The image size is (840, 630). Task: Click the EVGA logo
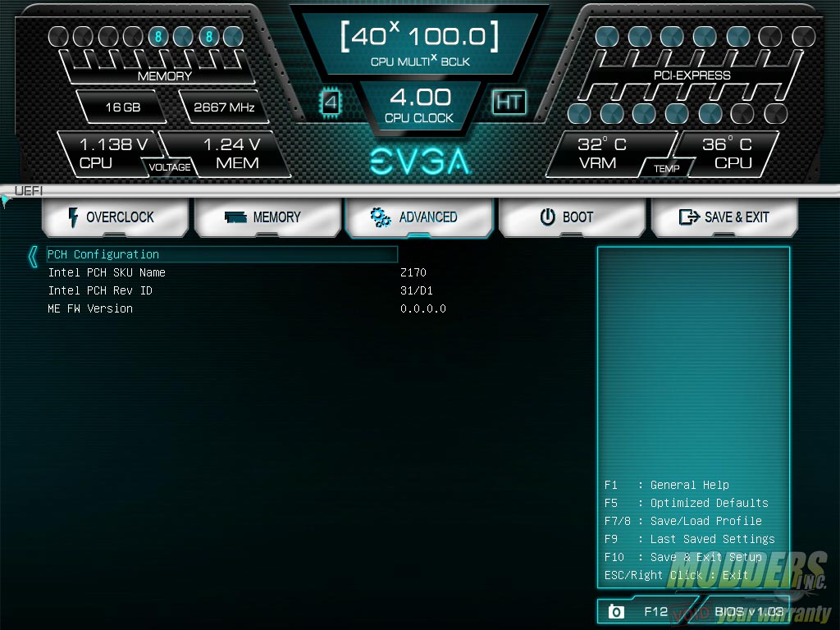coord(420,162)
